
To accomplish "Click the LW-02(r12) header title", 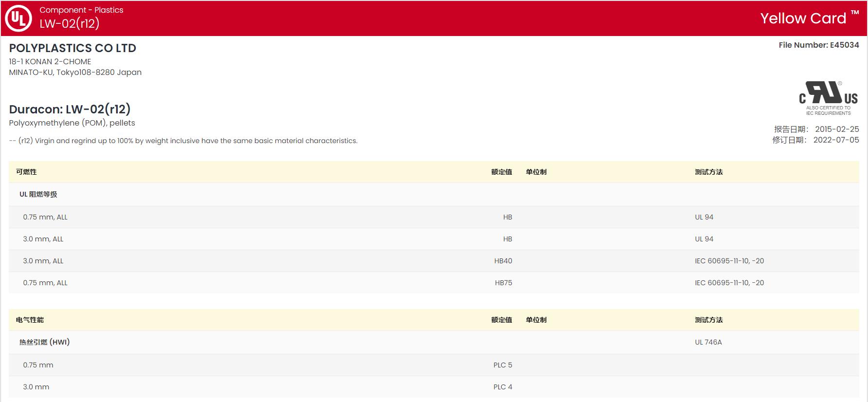I will click(x=70, y=23).
